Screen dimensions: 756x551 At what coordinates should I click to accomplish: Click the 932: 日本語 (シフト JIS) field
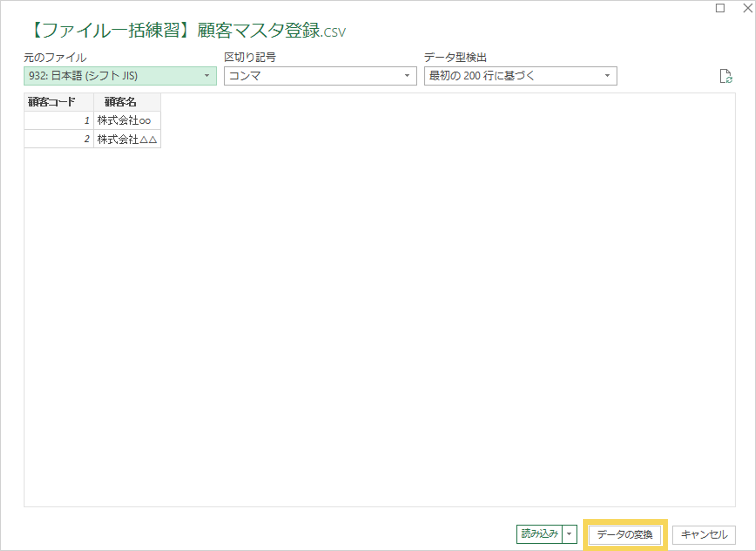click(x=83, y=76)
